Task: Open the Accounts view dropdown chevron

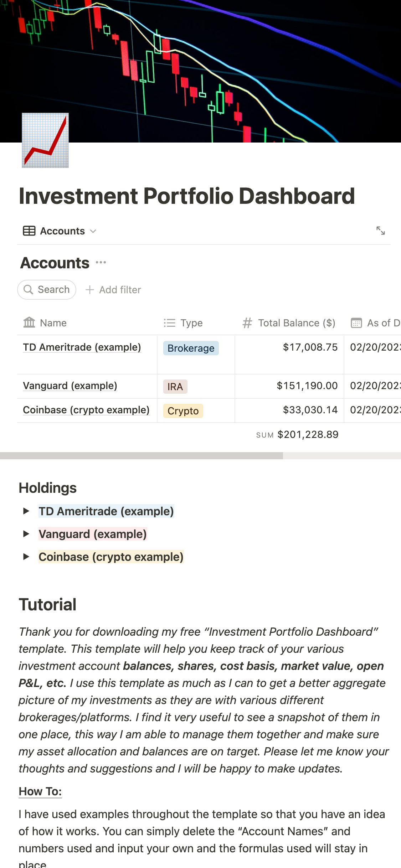Action: pyautogui.click(x=93, y=231)
